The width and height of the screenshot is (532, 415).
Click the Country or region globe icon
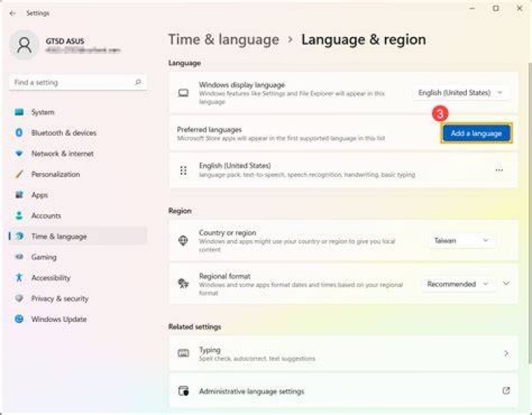coord(183,241)
